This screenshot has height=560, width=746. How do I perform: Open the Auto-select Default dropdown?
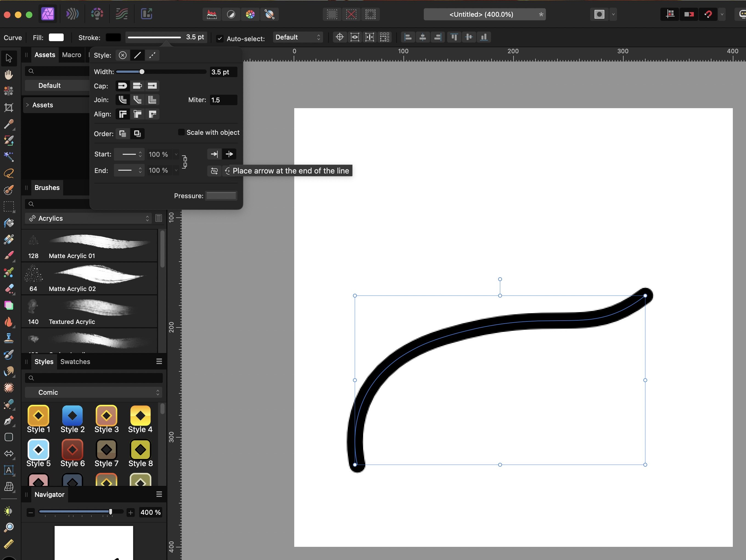[x=298, y=37]
